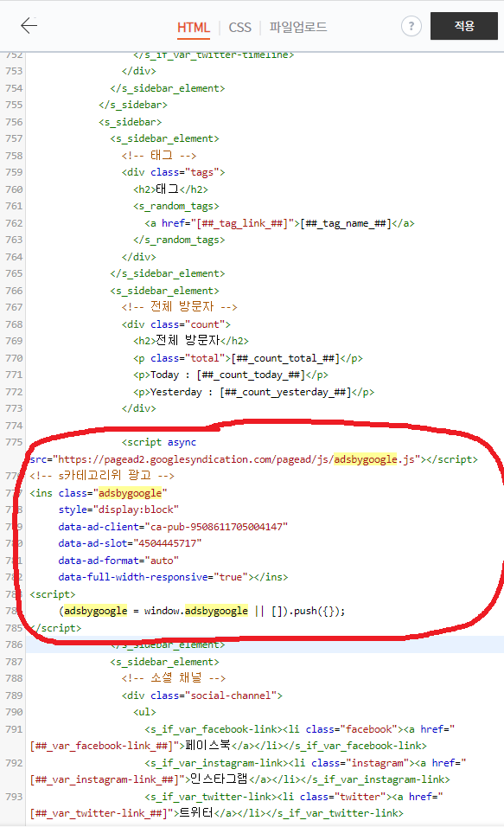Click the googlesyndication src URL line

(253, 459)
